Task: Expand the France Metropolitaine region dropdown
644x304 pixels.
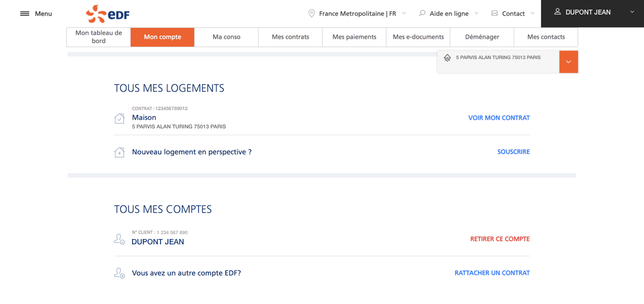Action: click(x=404, y=13)
